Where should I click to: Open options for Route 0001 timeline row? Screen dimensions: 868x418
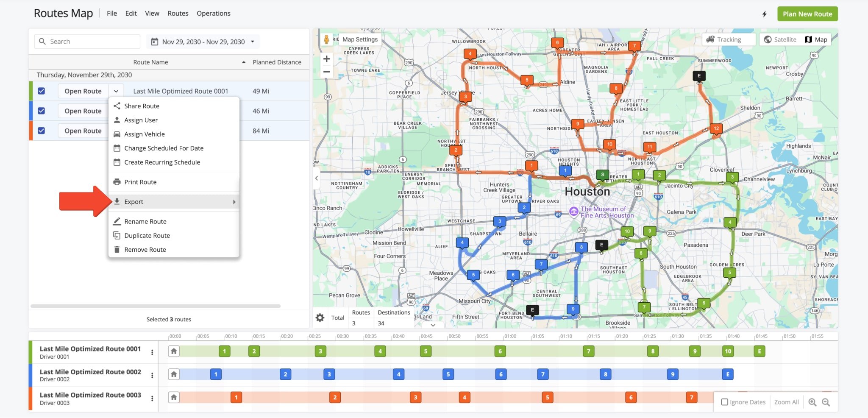coord(152,352)
